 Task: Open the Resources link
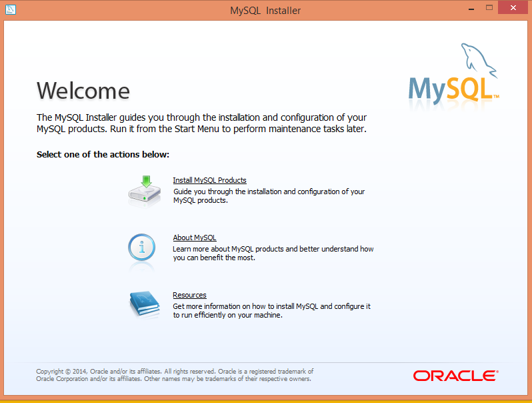pos(189,295)
